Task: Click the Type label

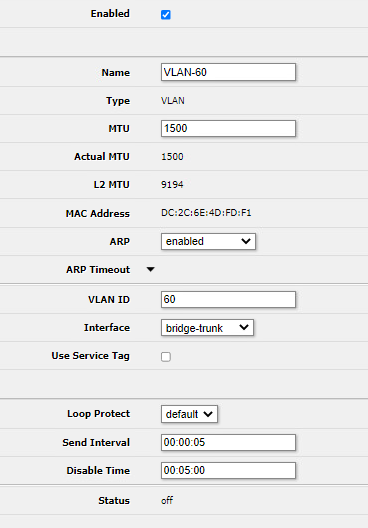Action: (118, 101)
